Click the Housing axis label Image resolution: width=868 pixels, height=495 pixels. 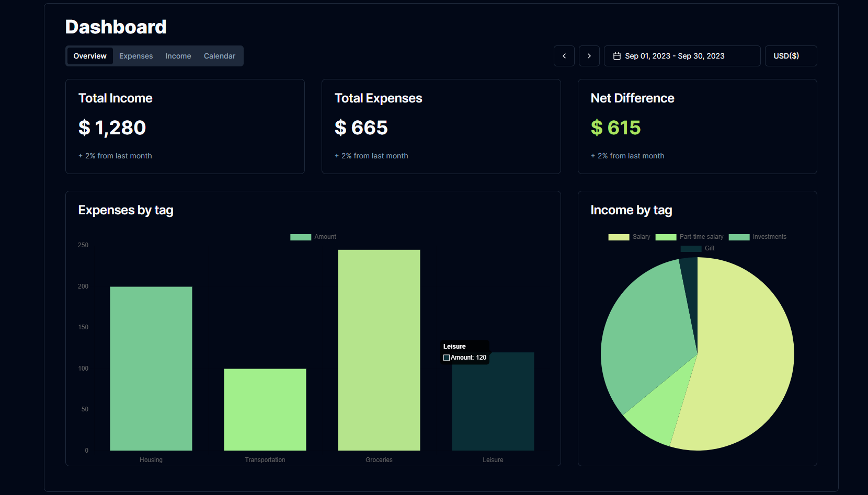pos(151,460)
